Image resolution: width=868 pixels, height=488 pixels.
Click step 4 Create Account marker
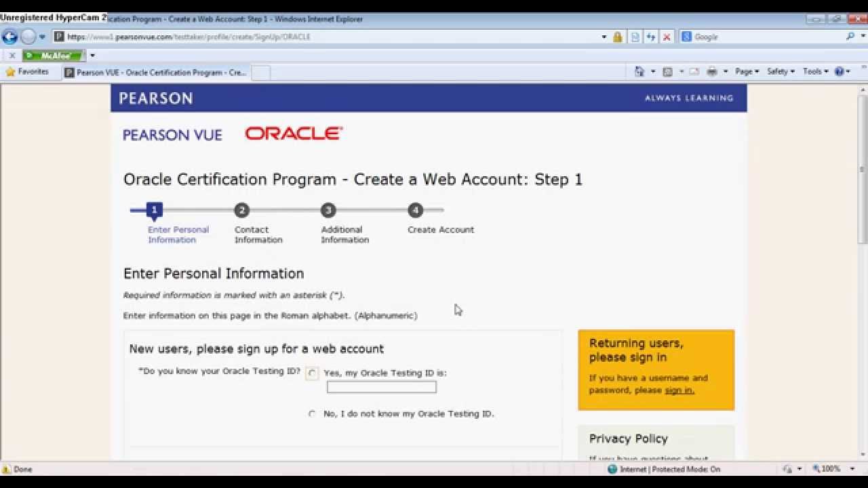click(415, 210)
